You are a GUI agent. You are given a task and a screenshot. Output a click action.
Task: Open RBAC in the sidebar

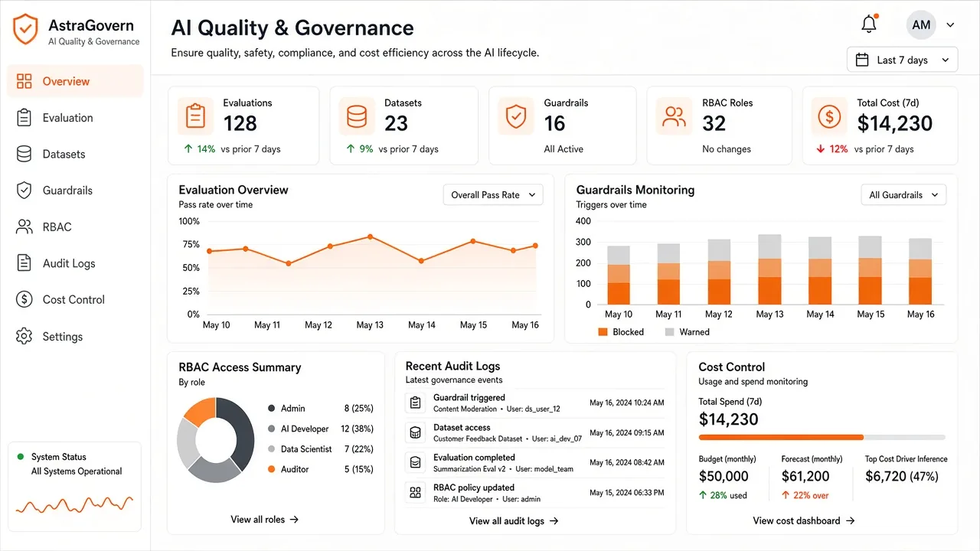pos(75,227)
